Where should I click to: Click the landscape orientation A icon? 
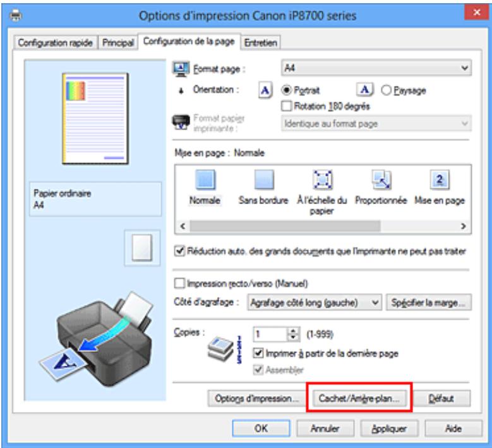coord(364,90)
